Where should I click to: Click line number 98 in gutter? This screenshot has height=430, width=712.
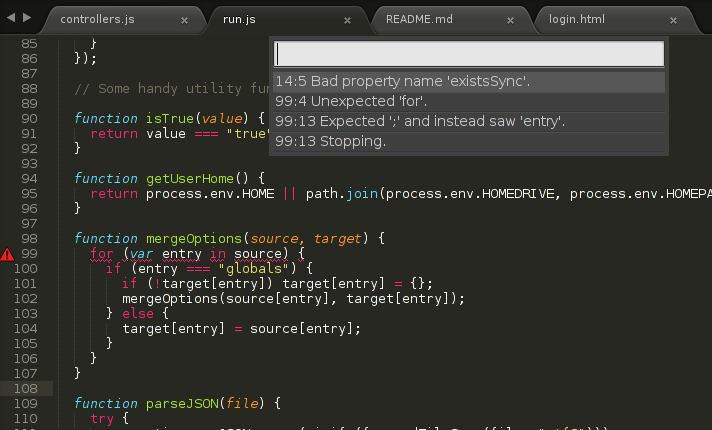pos(30,239)
